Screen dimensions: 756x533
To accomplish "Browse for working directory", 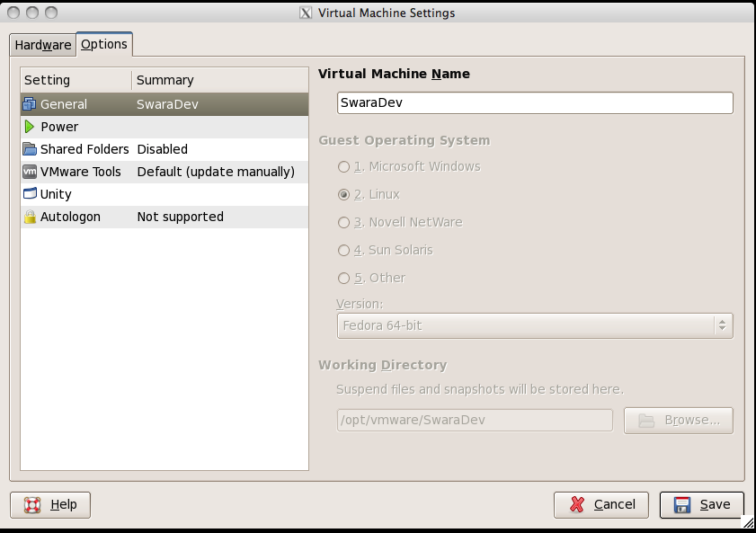I will click(679, 421).
